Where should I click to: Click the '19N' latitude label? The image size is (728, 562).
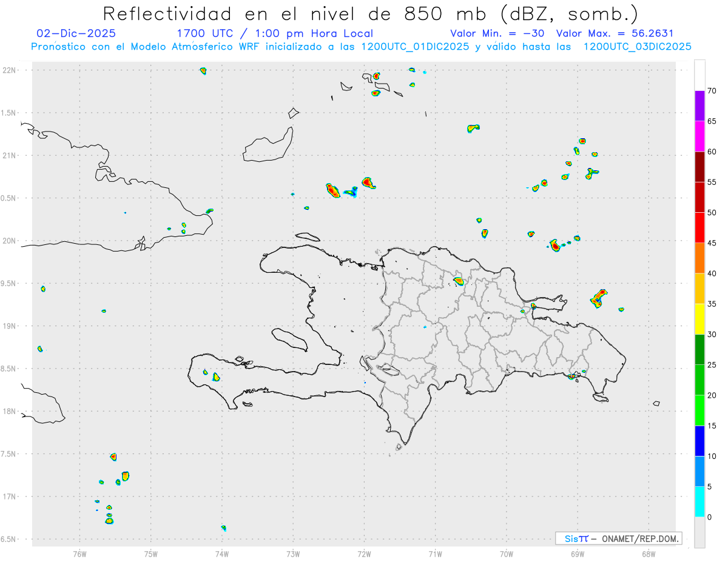click(10, 326)
